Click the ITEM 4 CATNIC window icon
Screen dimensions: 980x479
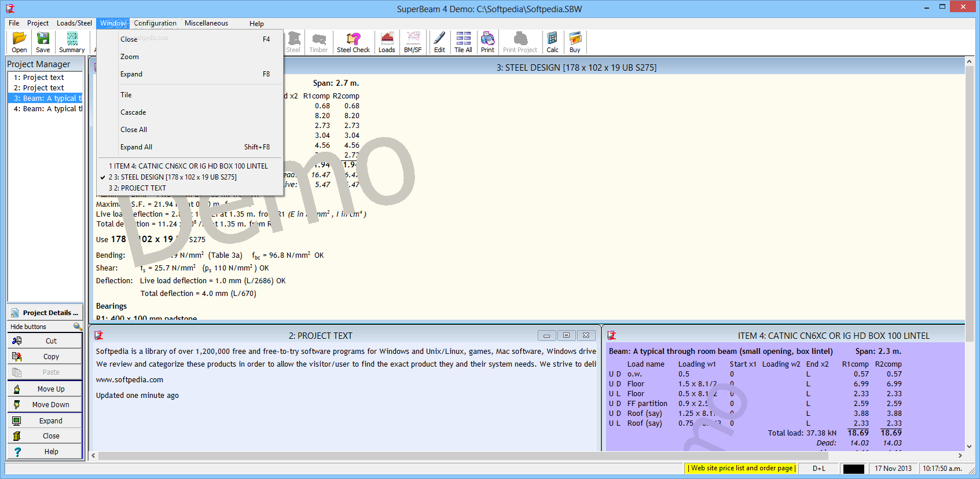click(x=612, y=335)
